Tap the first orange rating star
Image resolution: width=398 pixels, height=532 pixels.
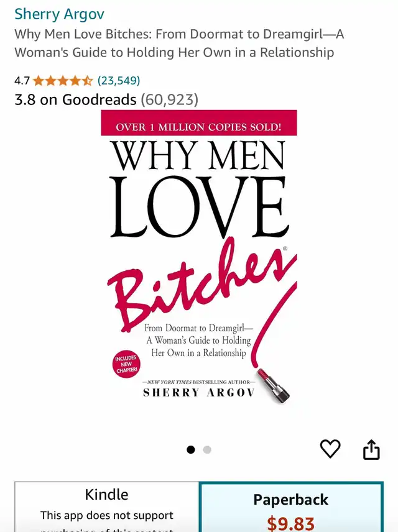39,81
